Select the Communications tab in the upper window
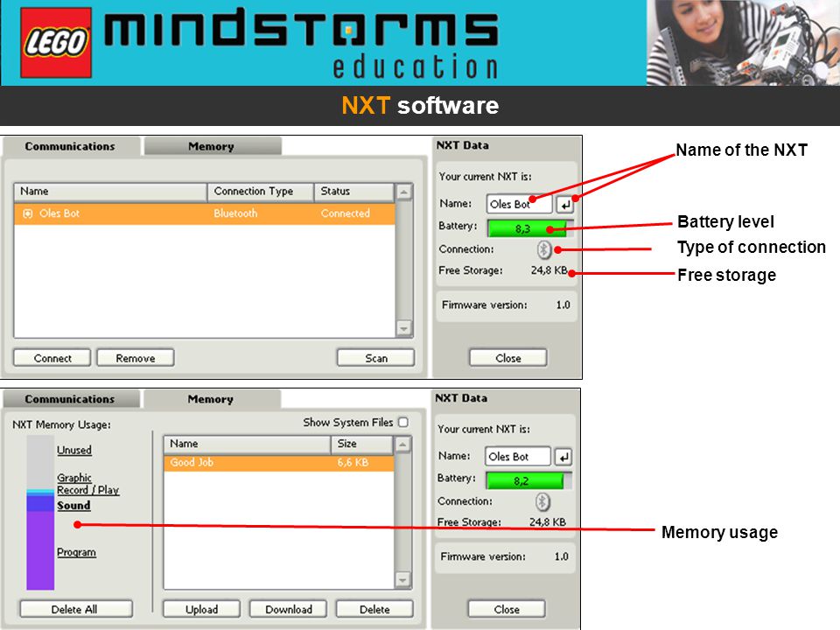The image size is (840, 630). point(71,146)
